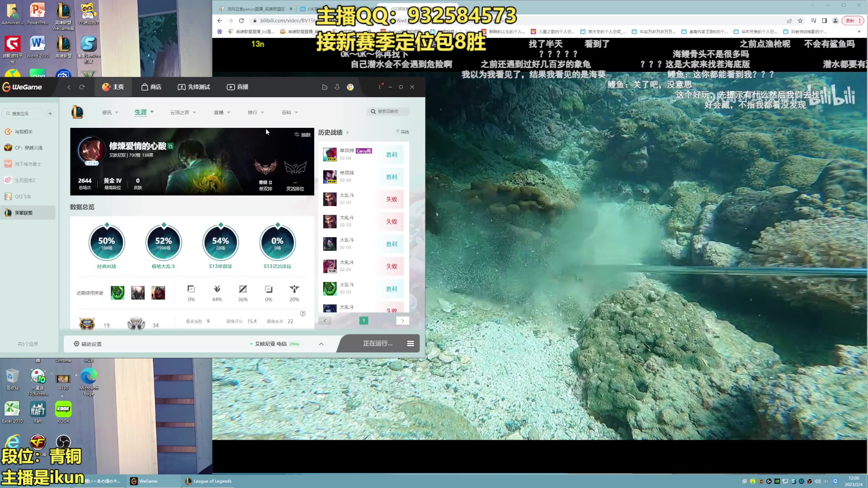Open the 正在运行 hamburger menu
Viewport: 868px width, 488px height.
tap(410, 343)
